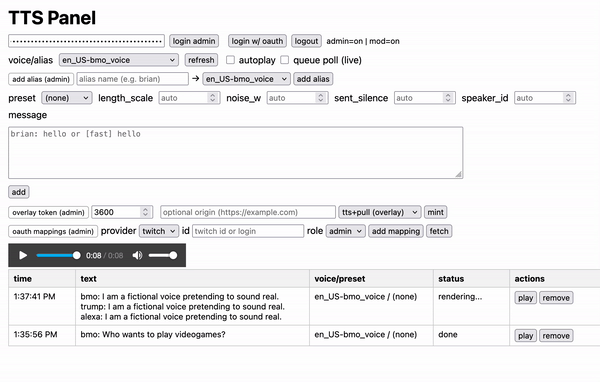Mute audio via the speaker icon

[x=137, y=255]
